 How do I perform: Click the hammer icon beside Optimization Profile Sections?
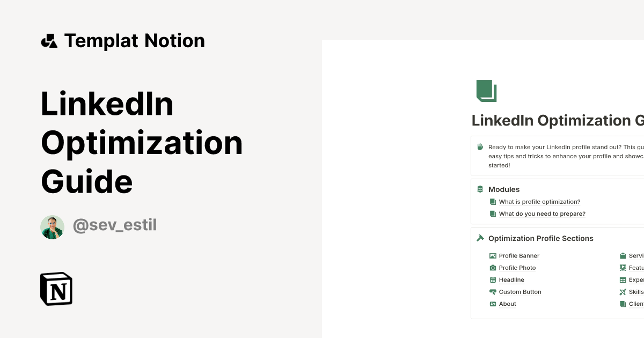[x=479, y=238]
